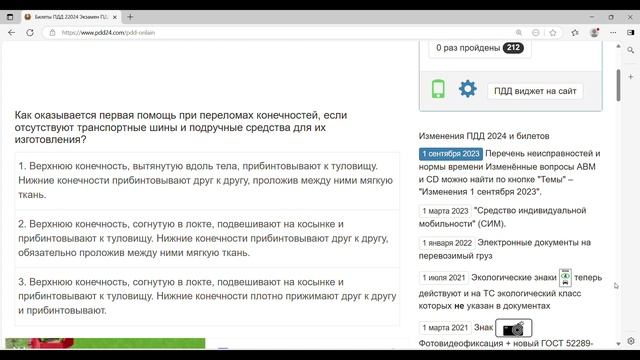Image resolution: width=640 pixels, height=360 pixels.
Task: Click the zoom-out icon in address bar
Action: pyautogui.click(x=536, y=33)
